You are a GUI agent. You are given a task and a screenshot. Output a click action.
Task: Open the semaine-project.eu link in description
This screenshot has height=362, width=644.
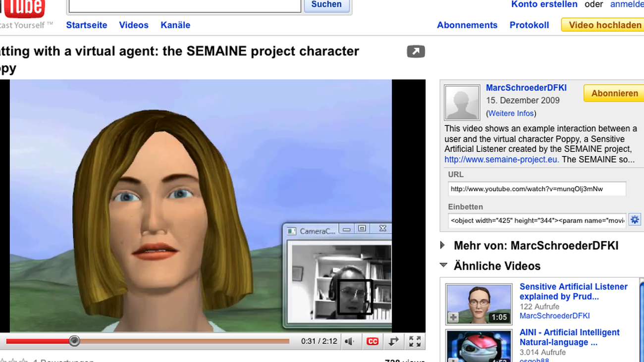(x=501, y=159)
